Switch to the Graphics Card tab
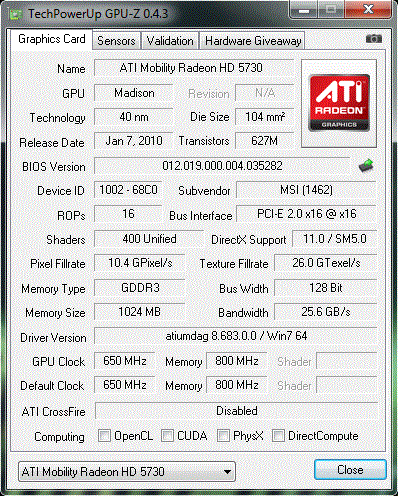 pyautogui.click(x=51, y=39)
